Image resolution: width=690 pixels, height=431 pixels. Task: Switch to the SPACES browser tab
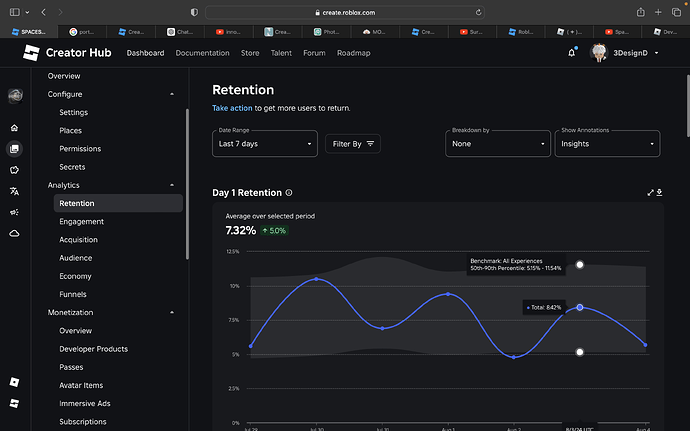click(29, 32)
